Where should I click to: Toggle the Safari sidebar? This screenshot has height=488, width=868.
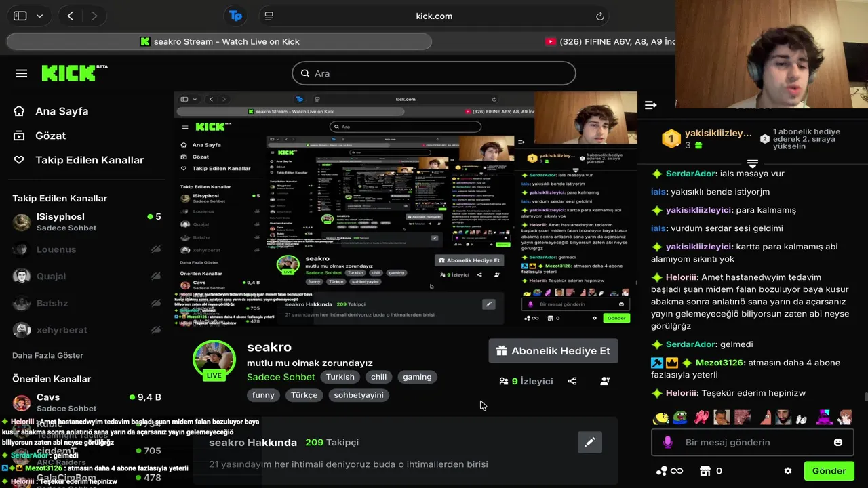pos(20,16)
